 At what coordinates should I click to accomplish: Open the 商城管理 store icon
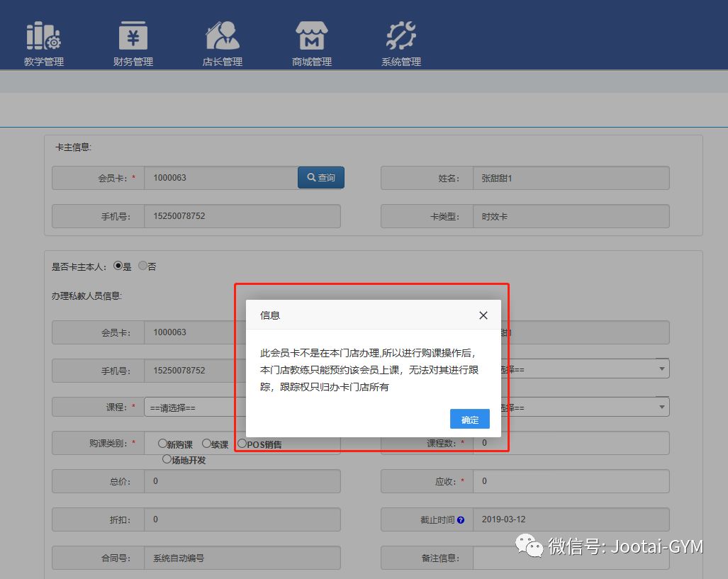click(x=311, y=35)
